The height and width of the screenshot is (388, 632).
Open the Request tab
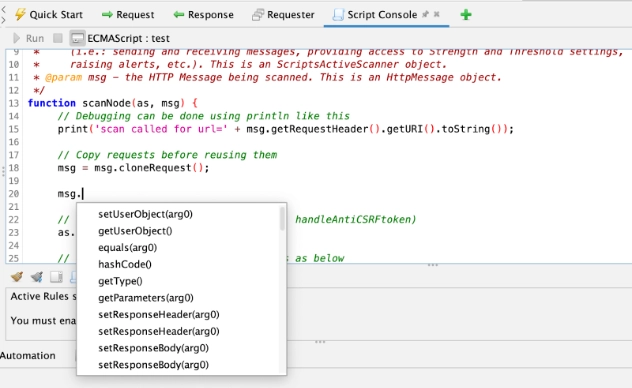click(128, 15)
